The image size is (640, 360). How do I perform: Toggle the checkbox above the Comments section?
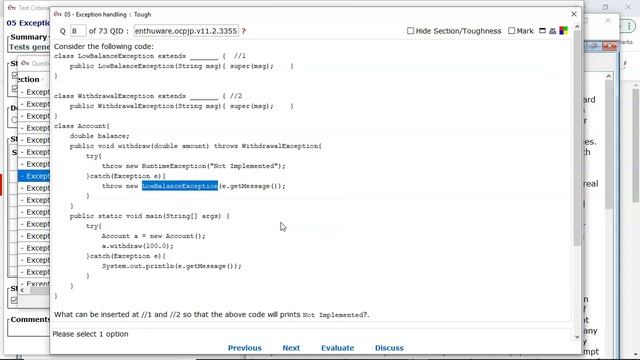pyautogui.click(x=14, y=300)
